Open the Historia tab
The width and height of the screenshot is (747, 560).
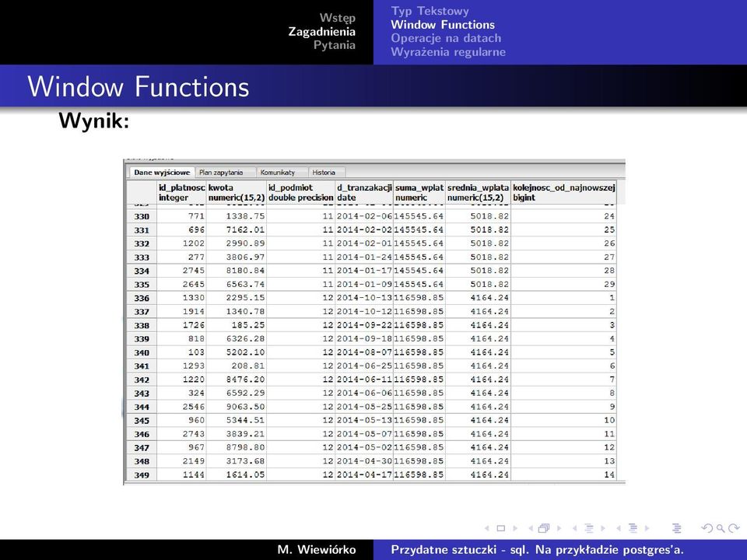click(x=324, y=173)
